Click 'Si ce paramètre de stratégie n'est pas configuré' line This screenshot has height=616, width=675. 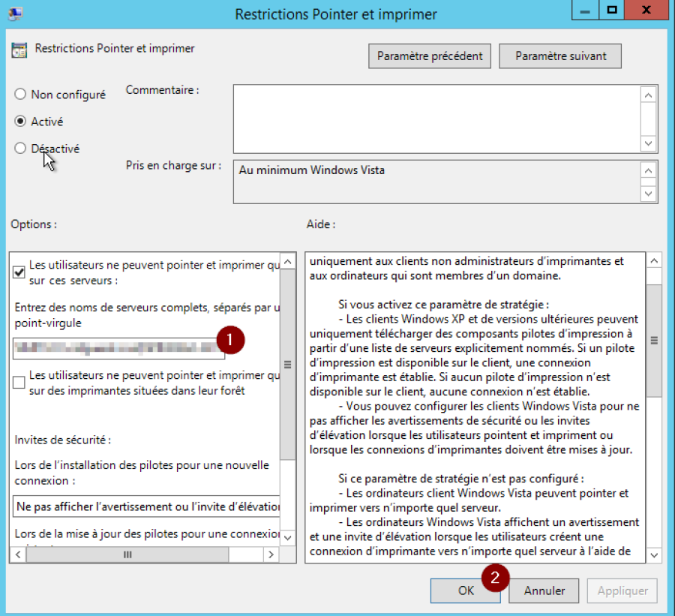pyautogui.click(x=461, y=479)
